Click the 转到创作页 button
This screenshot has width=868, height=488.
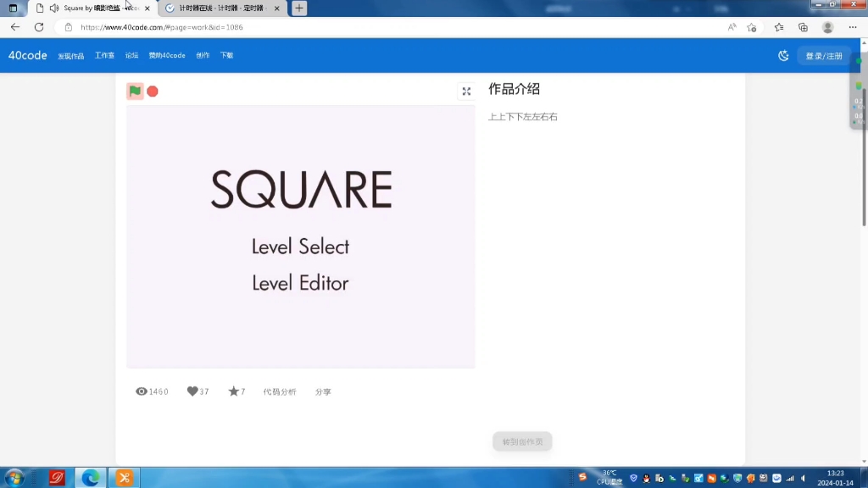(x=522, y=441)
